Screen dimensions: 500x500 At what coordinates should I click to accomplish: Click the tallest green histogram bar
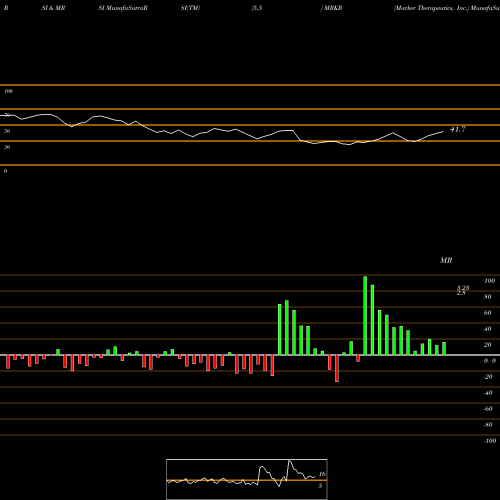tap(365, 315)
